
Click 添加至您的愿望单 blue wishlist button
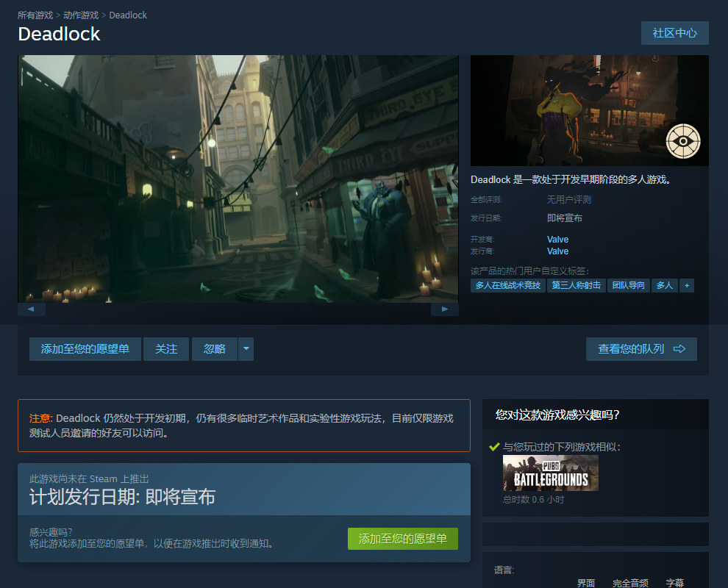point(85,349)
